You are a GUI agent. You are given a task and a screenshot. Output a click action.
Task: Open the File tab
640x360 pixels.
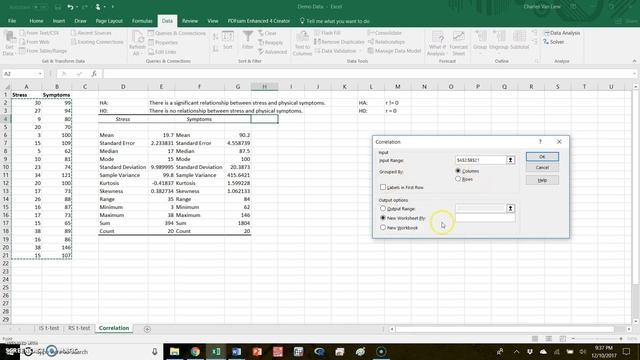[12, 21]
